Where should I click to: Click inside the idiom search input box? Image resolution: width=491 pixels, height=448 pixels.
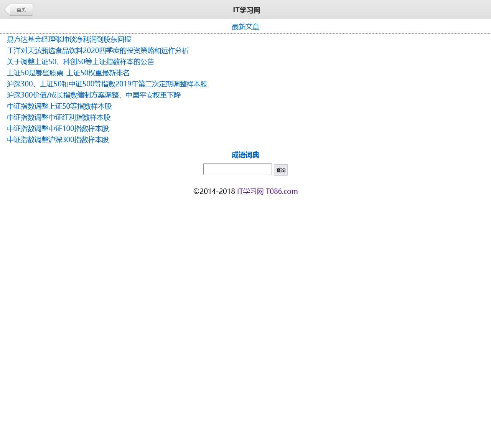click(237, 169)
